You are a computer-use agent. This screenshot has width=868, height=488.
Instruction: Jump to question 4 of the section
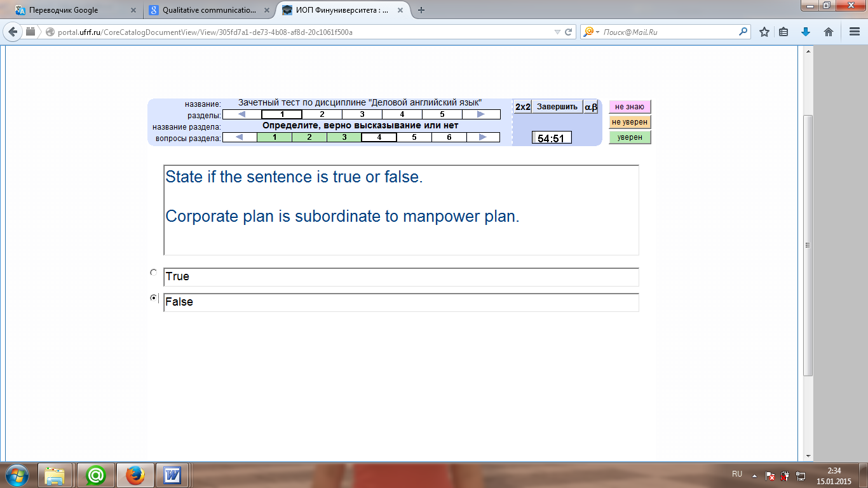point(379,137)
